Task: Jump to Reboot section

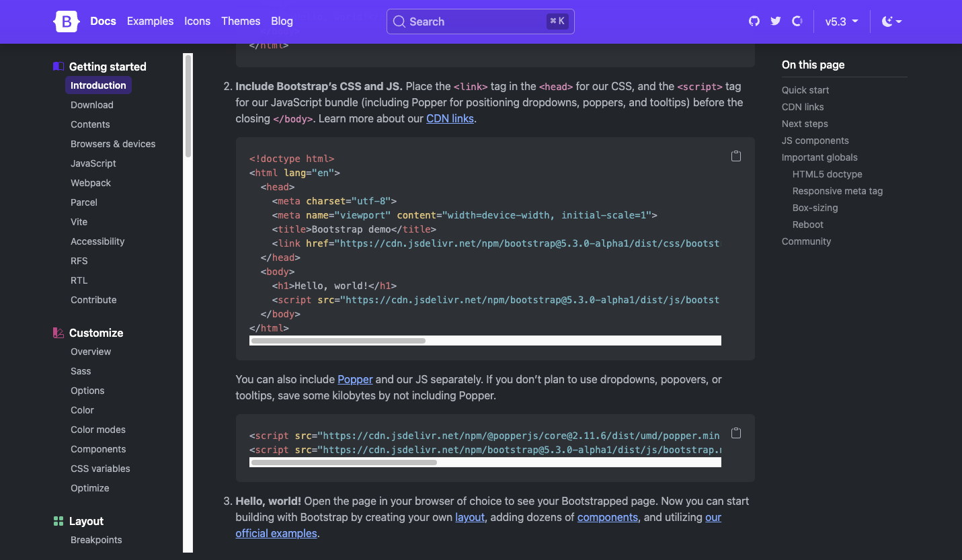Action: pyautogui.click(x=808, y=225)
